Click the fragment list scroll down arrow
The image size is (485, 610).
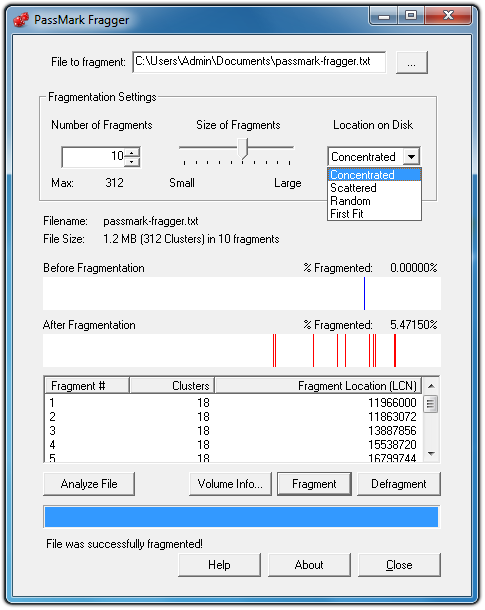click(431, 454)
